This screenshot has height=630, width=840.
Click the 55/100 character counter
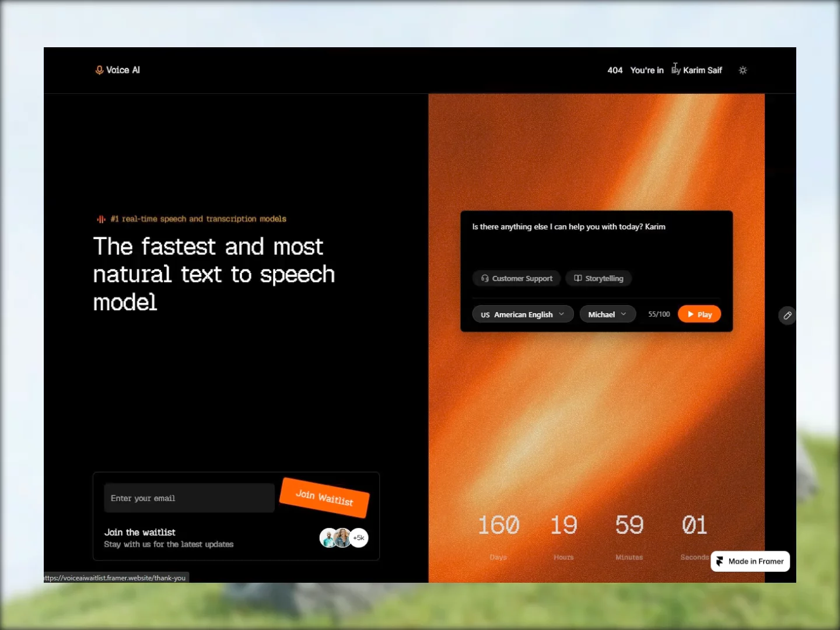click(x=659, y=314)
